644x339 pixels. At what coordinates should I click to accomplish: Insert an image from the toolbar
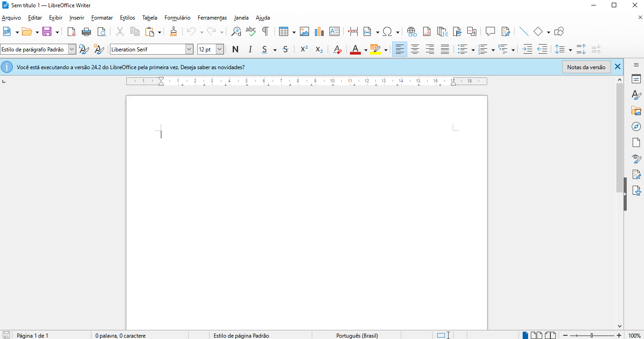(305, 32)
